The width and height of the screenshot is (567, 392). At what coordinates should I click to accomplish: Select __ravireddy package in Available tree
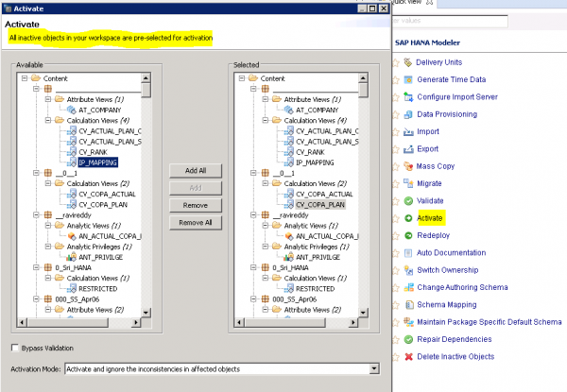pos(74,215)
